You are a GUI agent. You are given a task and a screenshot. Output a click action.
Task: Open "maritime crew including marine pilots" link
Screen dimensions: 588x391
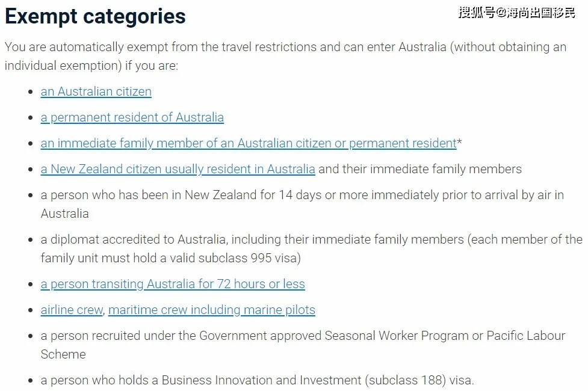[x=212, y=310]
